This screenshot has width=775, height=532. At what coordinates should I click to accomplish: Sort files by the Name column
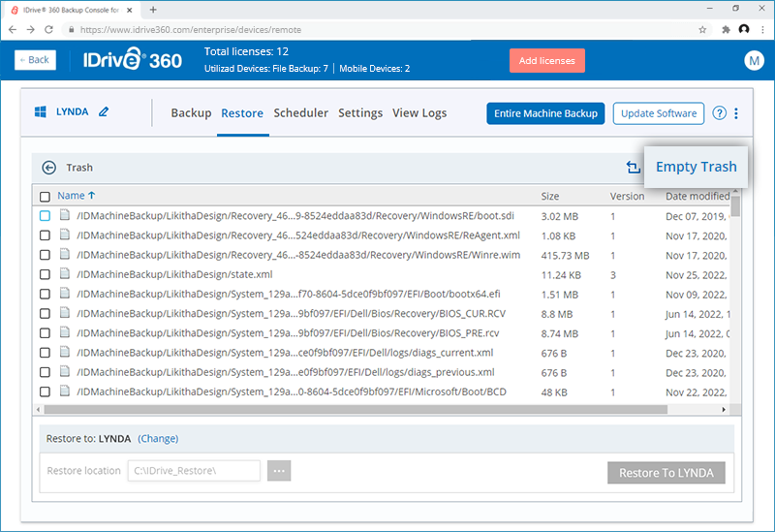(x=77, y=196)
